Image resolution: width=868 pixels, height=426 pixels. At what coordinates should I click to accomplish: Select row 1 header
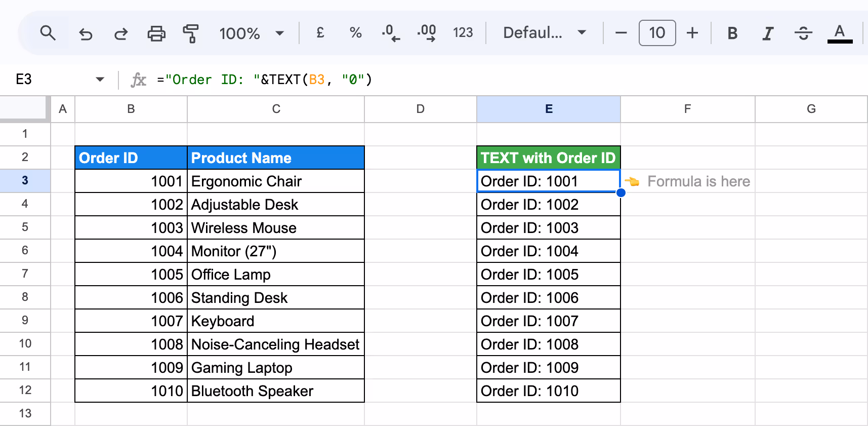[x=25, y=134]
